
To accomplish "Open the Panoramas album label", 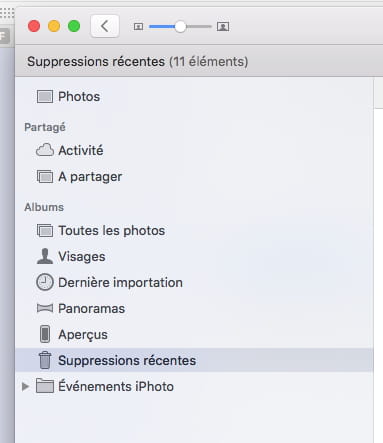I will (91, 309).
